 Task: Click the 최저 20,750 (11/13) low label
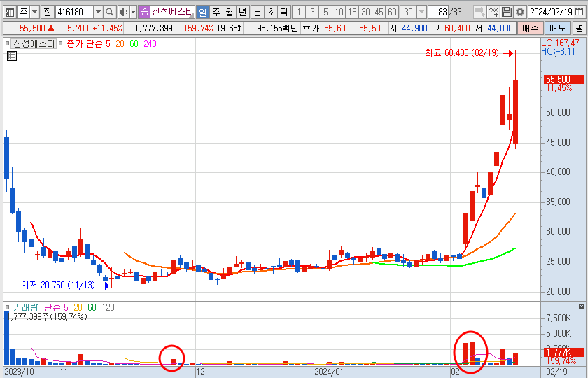pos(58,286)
